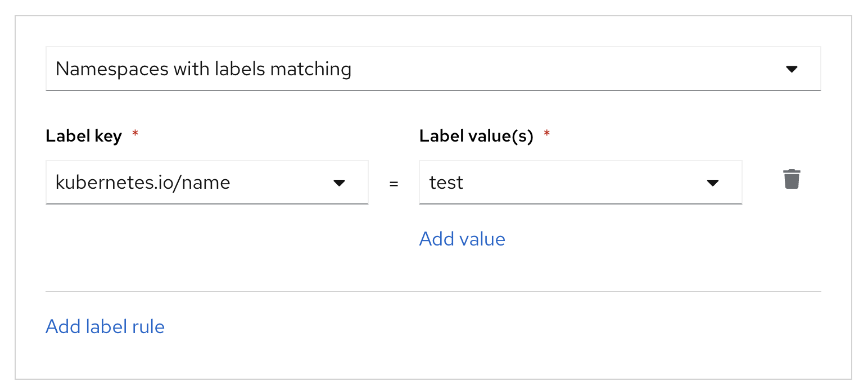The image size is (868, 391).
Task: Select the 'test' text in value field
Action: pyautogui.click(x=446, y=183)
